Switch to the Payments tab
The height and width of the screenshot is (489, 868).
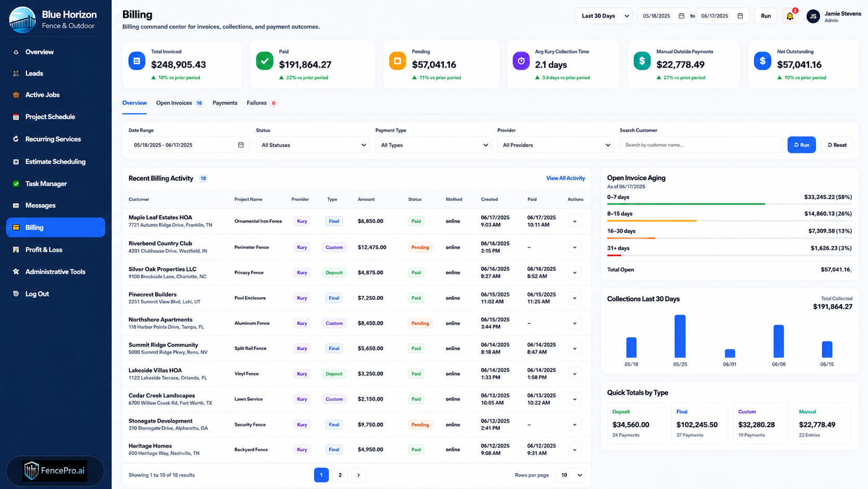point(225,103)
